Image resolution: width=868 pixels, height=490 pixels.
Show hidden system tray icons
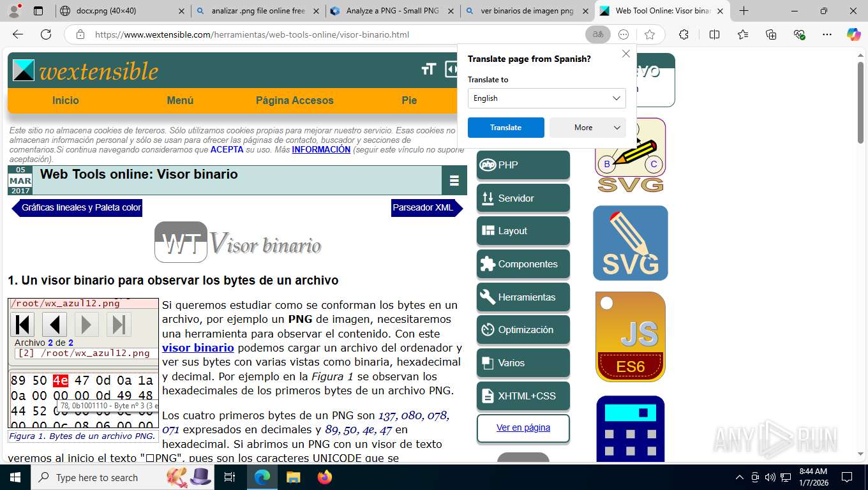[x=740, y=477]
